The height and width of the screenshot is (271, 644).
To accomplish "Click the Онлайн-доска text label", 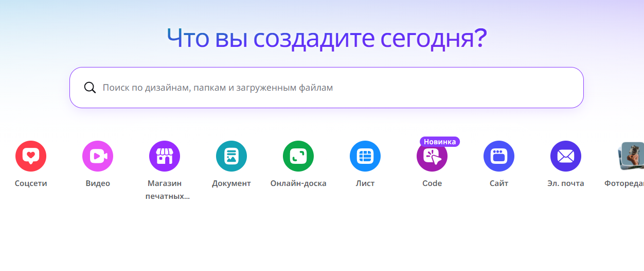I will 298,183.
